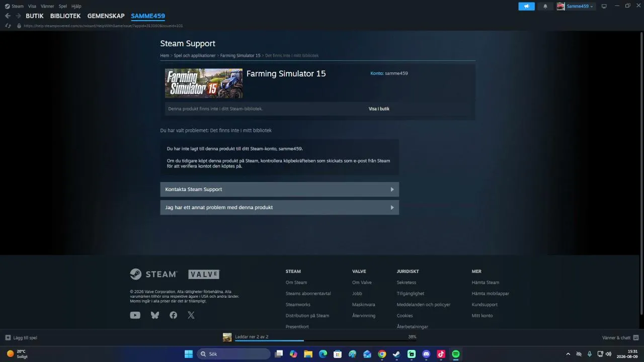Open the Steamworks footer link

pyautogui.click(x=298, y=305)
